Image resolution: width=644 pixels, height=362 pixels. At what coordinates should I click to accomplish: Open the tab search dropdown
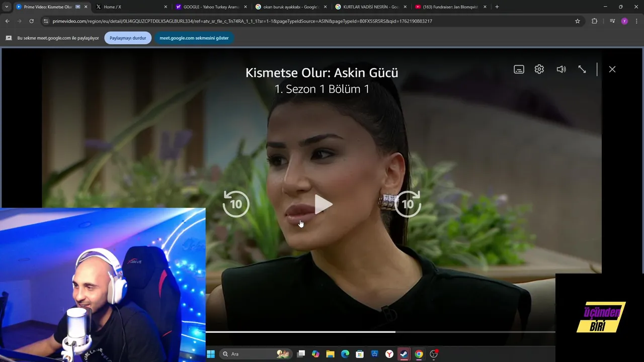[x=7, y=7]
